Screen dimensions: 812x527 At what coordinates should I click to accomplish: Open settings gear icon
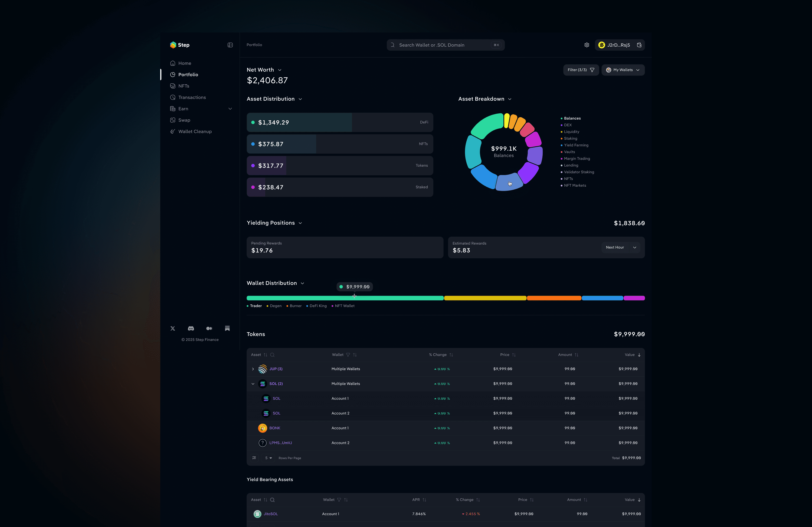(587, 45)
